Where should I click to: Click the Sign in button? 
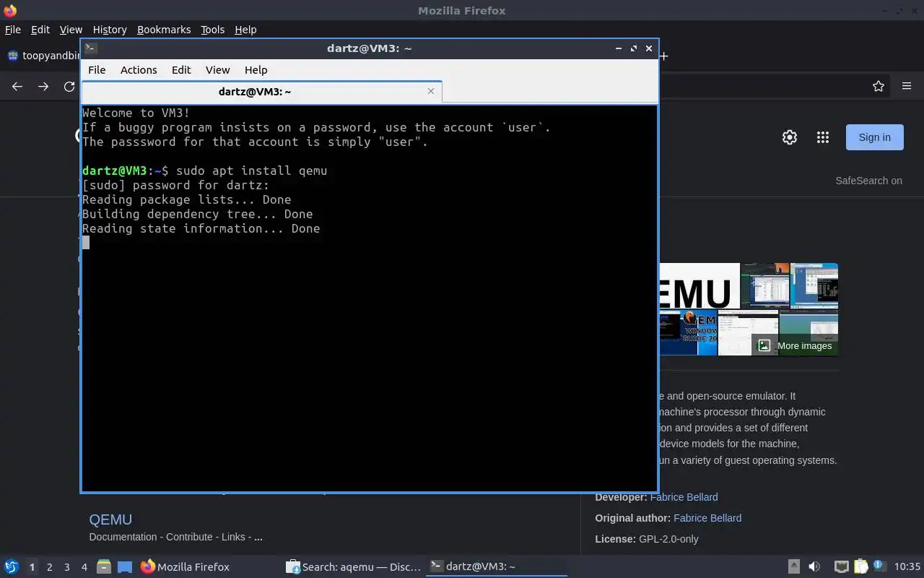[x=874, y=137]
